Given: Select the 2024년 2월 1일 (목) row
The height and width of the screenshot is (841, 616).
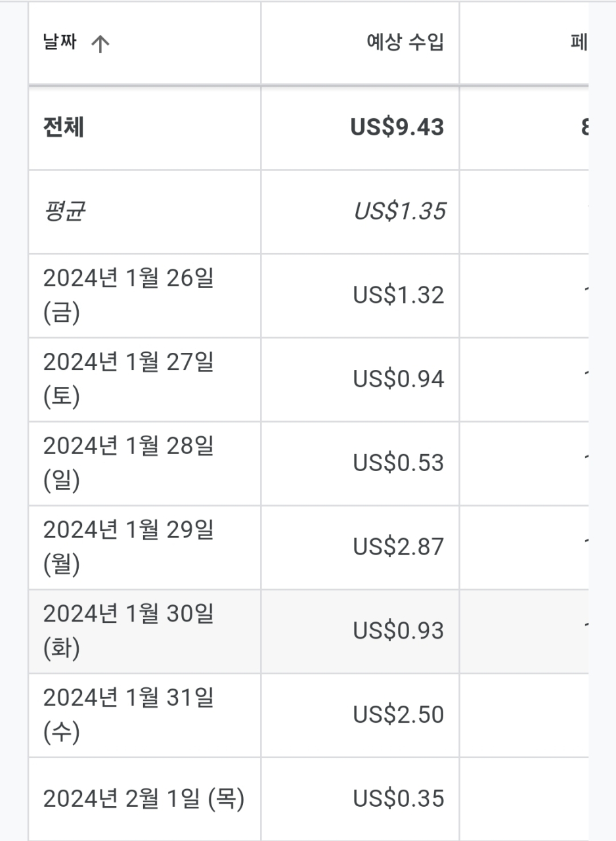Looking at the screenshot, I should click(144, 799).
